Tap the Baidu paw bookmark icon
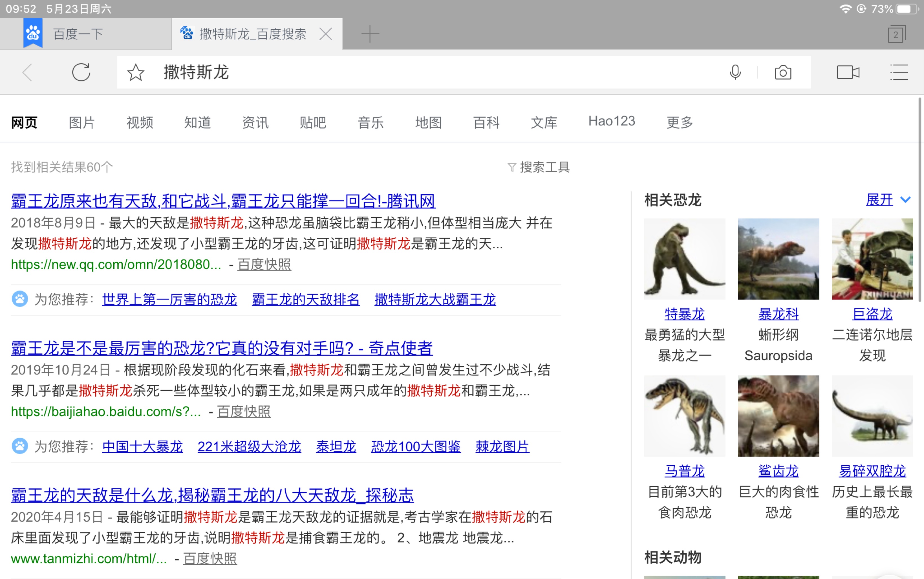Image resolution: width=924 pixels, height=579 pixels. click(33, 34)
